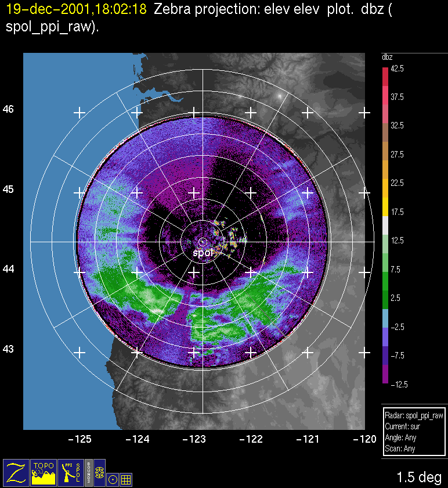Click the red 42.5 dbz color band

click(x=385, y=76)
